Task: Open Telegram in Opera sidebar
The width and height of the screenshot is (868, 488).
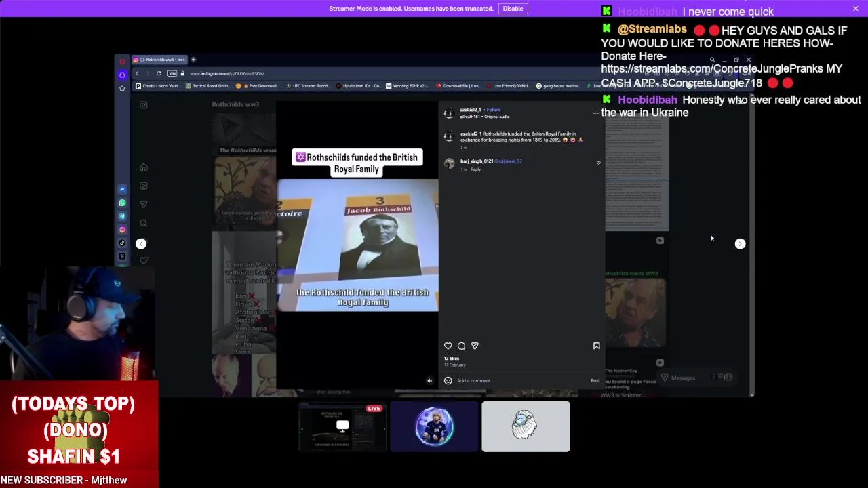Action: tap(122, 216)
